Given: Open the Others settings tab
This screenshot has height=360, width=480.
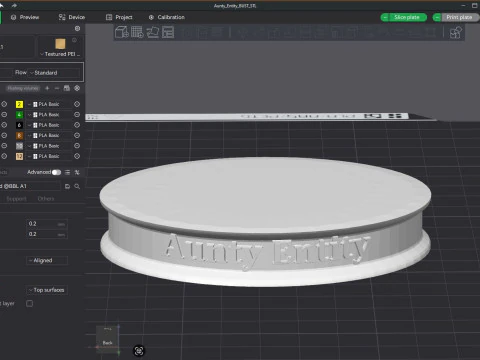Looking at the screenshot, I should pyautogui.click(x=46, y=199).
